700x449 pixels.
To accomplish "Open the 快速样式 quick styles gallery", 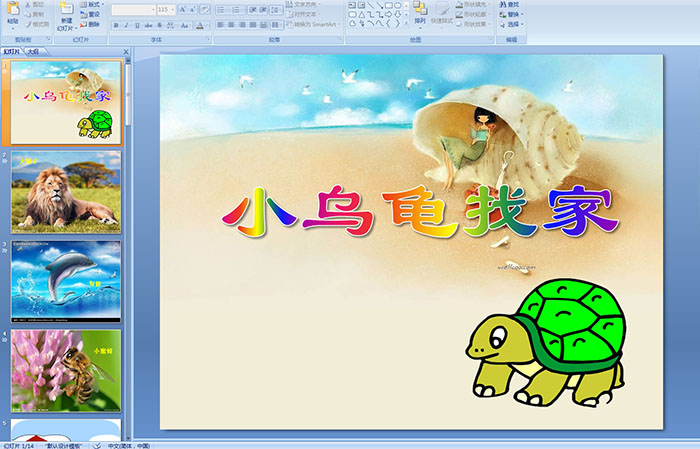I will pos(442,13).
